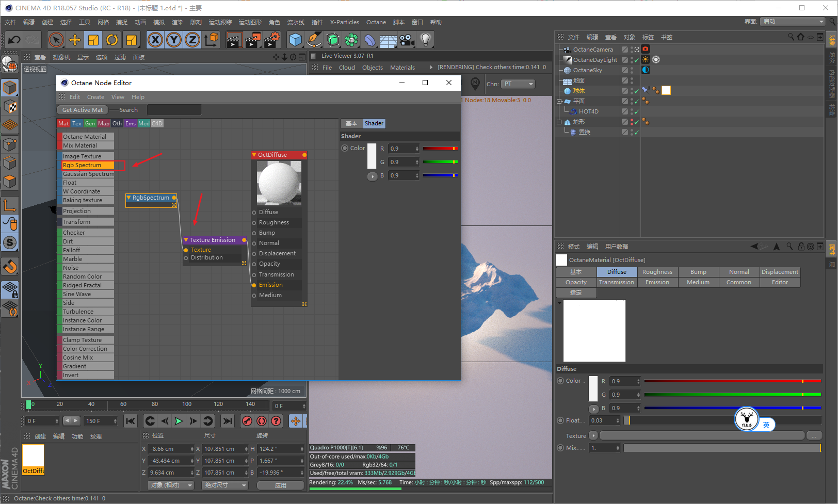Toggle the Z axis lock icon

click(192, 40)
